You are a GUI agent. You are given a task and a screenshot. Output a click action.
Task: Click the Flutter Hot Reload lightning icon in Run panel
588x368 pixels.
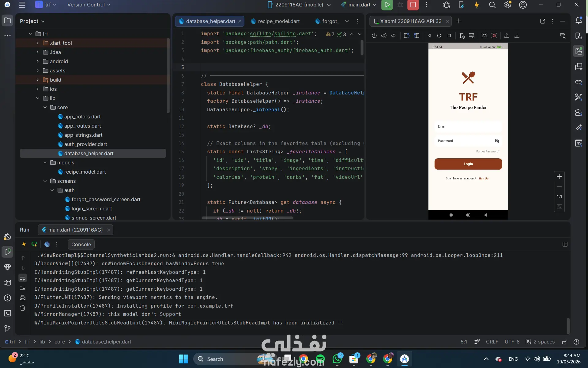[24, 244]
